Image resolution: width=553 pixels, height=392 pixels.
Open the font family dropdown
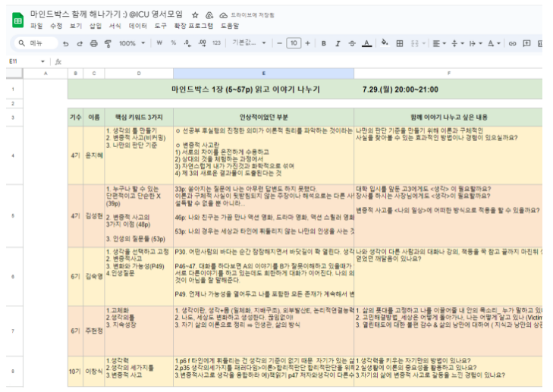pyautogui.click(x=249, y=43)
